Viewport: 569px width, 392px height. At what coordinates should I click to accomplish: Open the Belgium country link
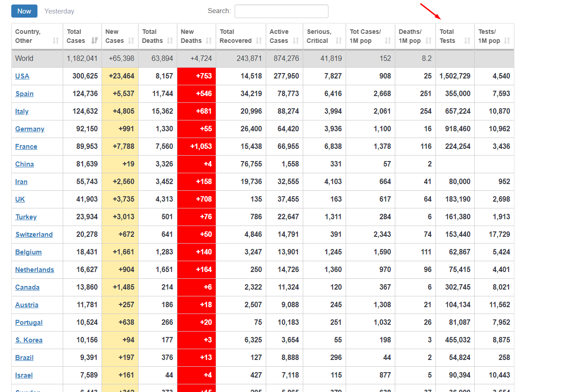click(x=28, y=252)
